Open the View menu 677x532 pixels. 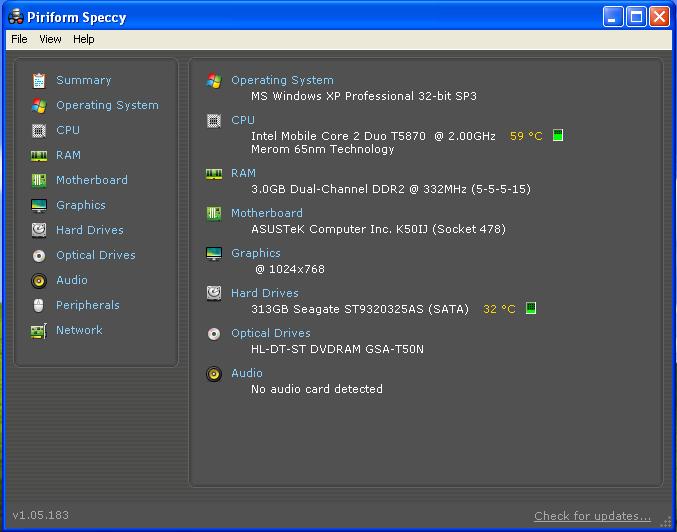click(50, 39)
